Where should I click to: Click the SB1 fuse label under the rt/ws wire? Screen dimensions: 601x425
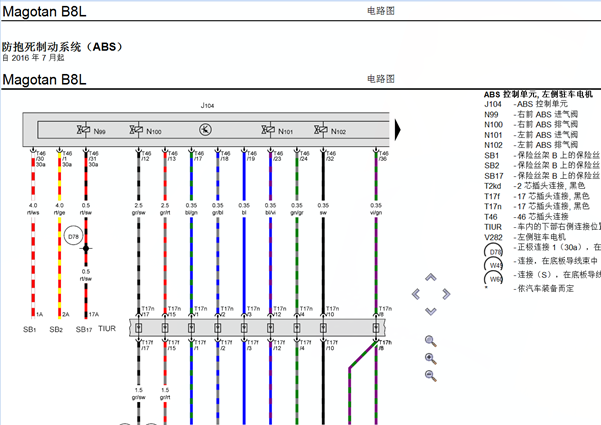click(x=30, y=330)
